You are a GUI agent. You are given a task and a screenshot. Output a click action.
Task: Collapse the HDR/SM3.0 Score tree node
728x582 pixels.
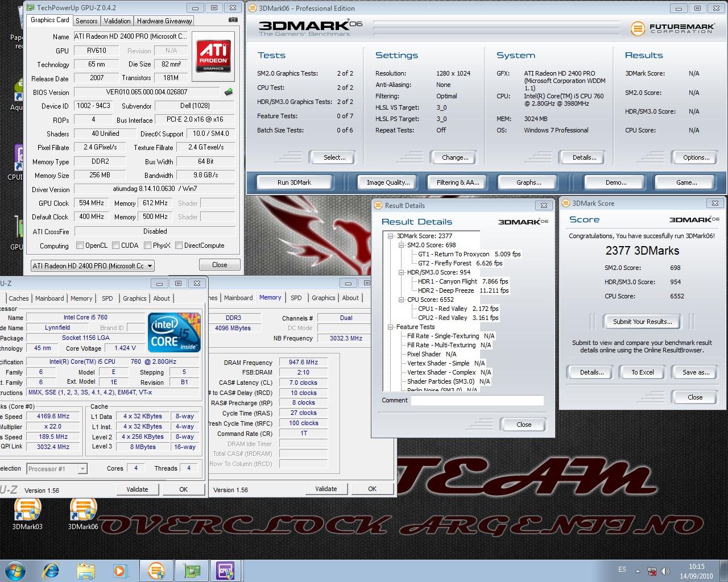402,272
